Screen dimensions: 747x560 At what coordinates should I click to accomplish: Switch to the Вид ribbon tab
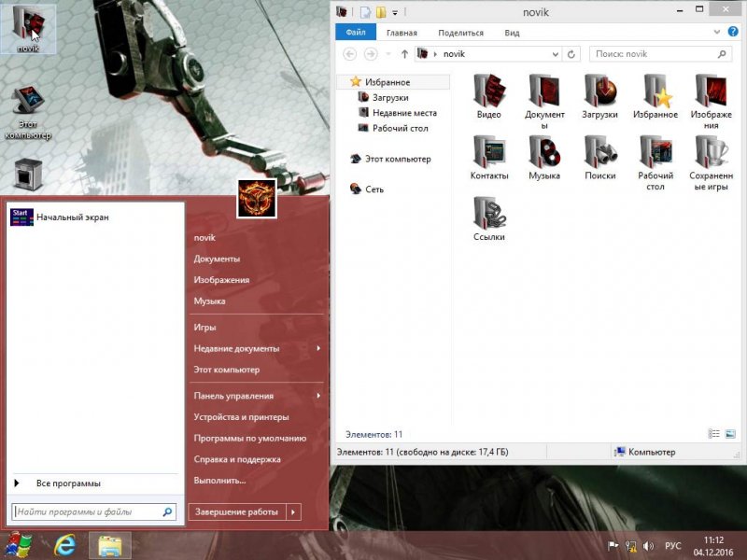click(512, 33)
